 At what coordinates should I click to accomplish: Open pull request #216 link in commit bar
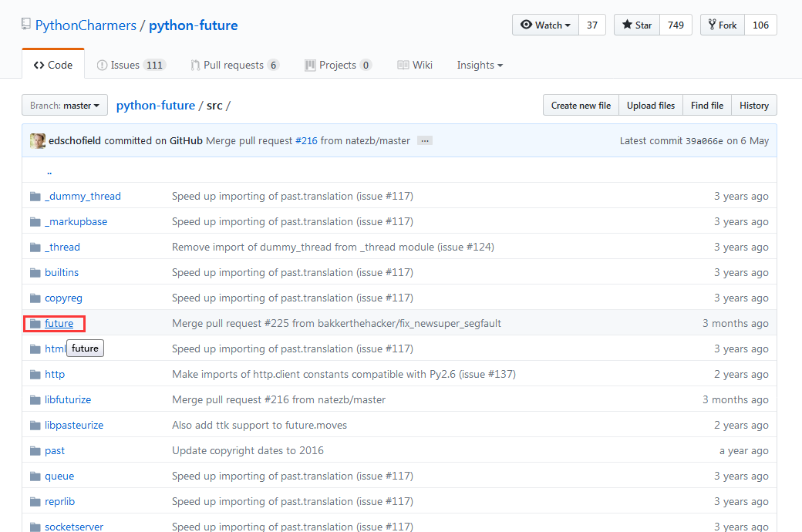click(306, 140)
